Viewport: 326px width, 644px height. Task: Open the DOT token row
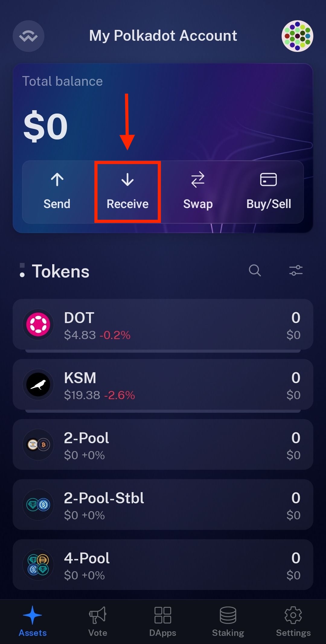coord(163,325)
